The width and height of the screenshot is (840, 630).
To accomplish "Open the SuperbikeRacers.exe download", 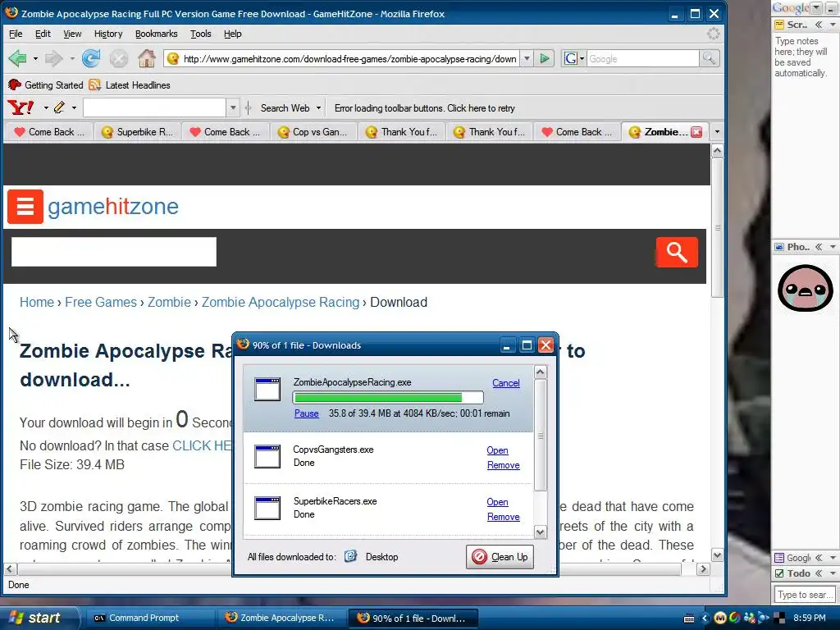I will [497, 502].
